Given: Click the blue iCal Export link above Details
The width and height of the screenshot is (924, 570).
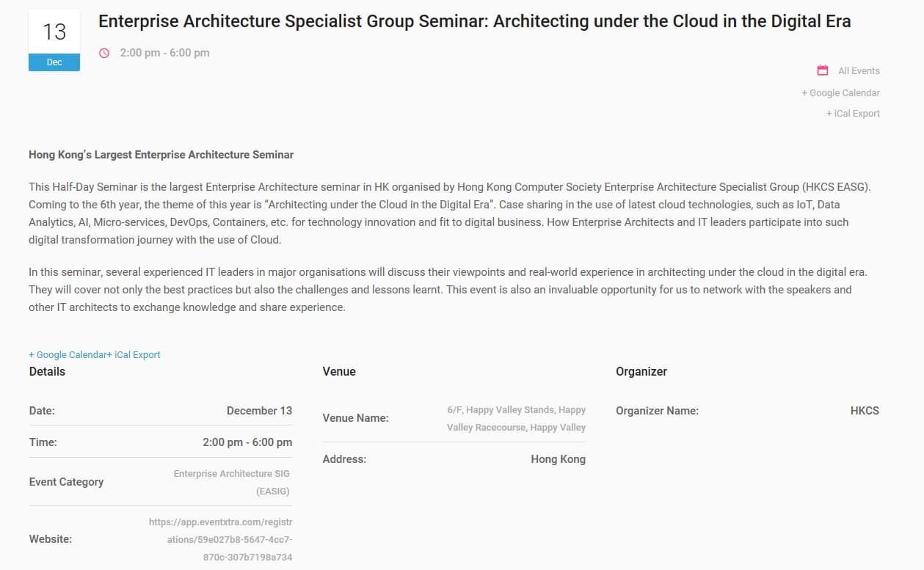Looking at the screenshot, I should [134, 355].
